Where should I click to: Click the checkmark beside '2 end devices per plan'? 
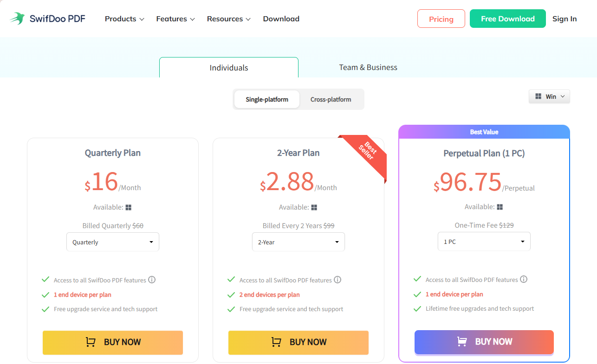tap(231, 294)
